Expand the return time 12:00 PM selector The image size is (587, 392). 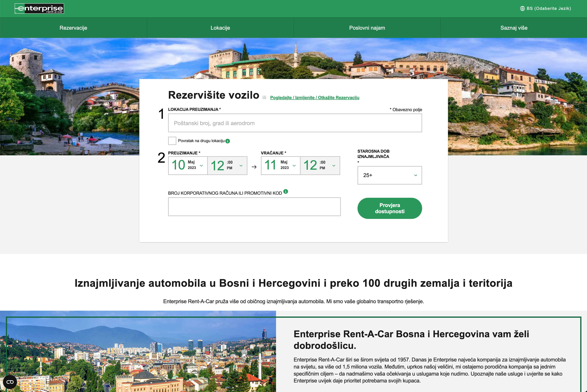(320, 165)
